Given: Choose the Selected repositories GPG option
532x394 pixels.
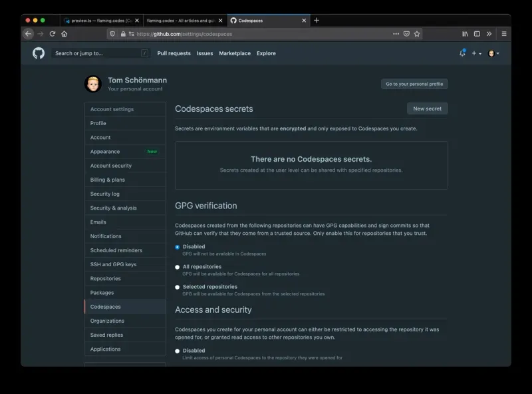Looking at the screenshot, I should (177, 287).
